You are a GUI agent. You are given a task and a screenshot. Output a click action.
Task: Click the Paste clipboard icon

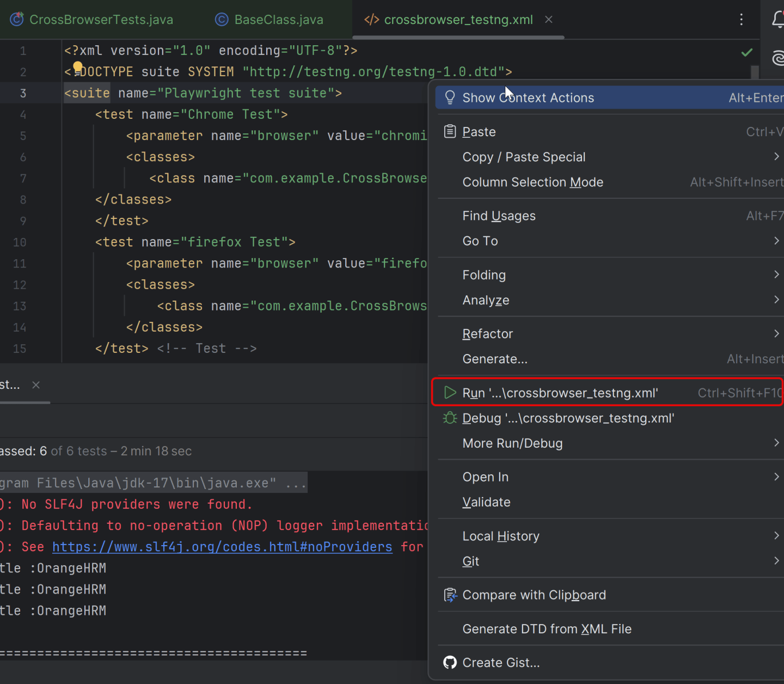pos(450,131)
